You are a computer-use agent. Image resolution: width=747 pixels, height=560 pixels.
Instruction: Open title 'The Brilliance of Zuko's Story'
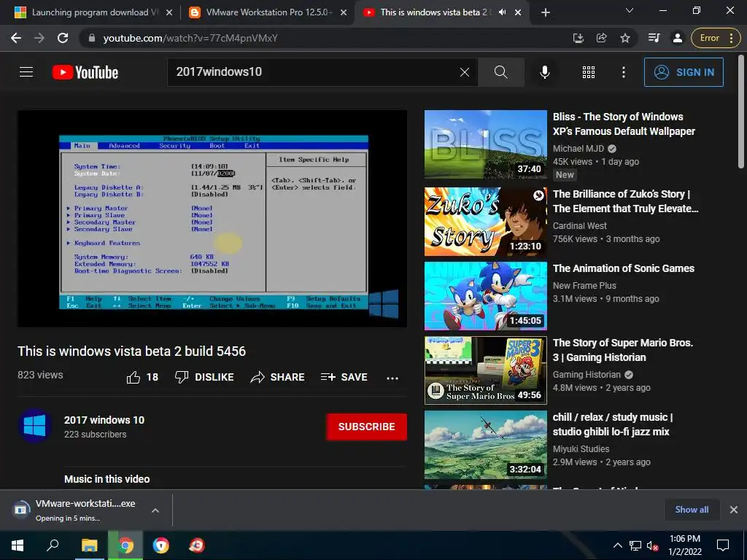[625, 201]
